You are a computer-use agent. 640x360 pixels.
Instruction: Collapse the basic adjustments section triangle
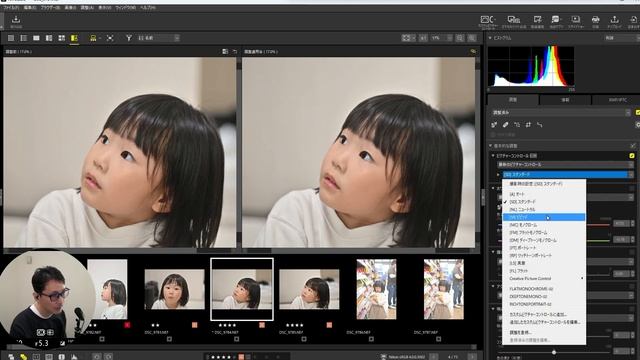pos(490,146)
